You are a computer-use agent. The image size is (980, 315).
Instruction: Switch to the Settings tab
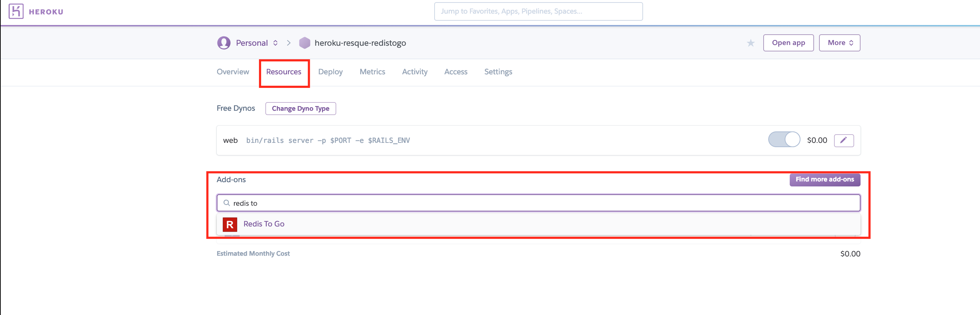[x=498, y=72]
